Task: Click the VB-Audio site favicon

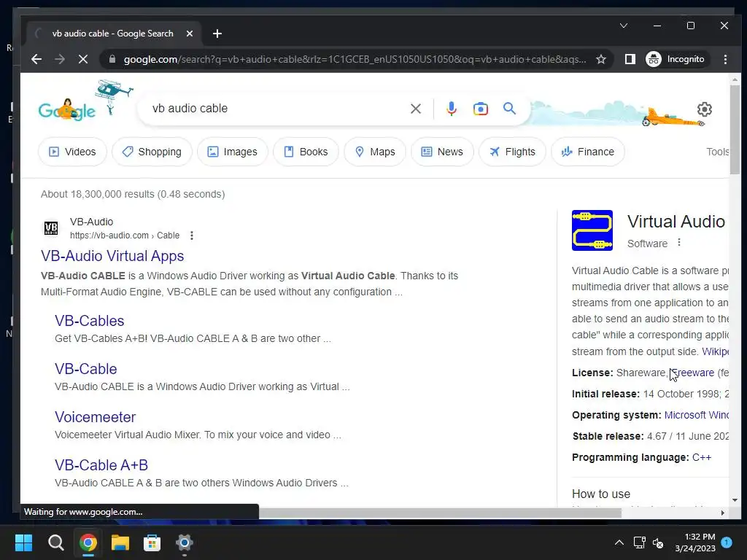Action: pos(51,228)
